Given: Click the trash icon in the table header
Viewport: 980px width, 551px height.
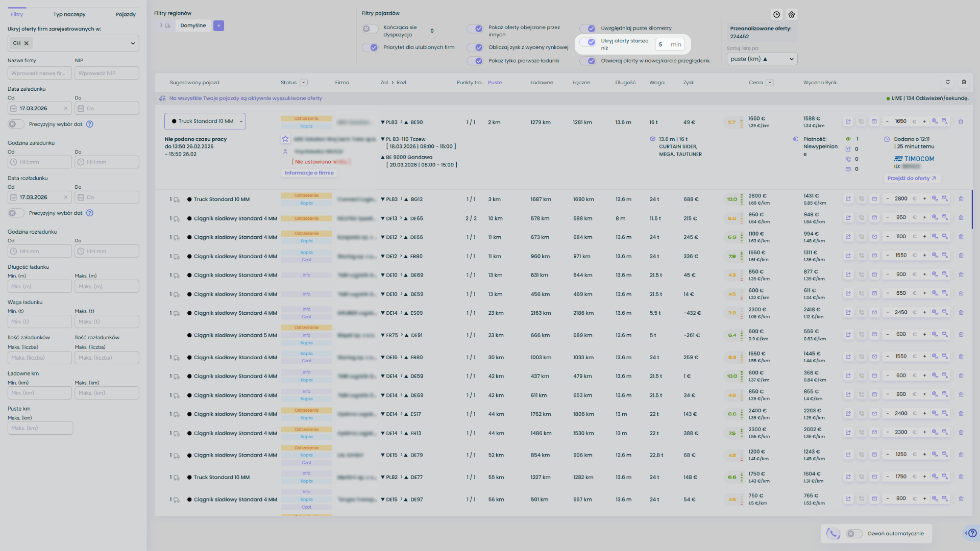Looking at the screenshot, I should [x=964, y=82].
